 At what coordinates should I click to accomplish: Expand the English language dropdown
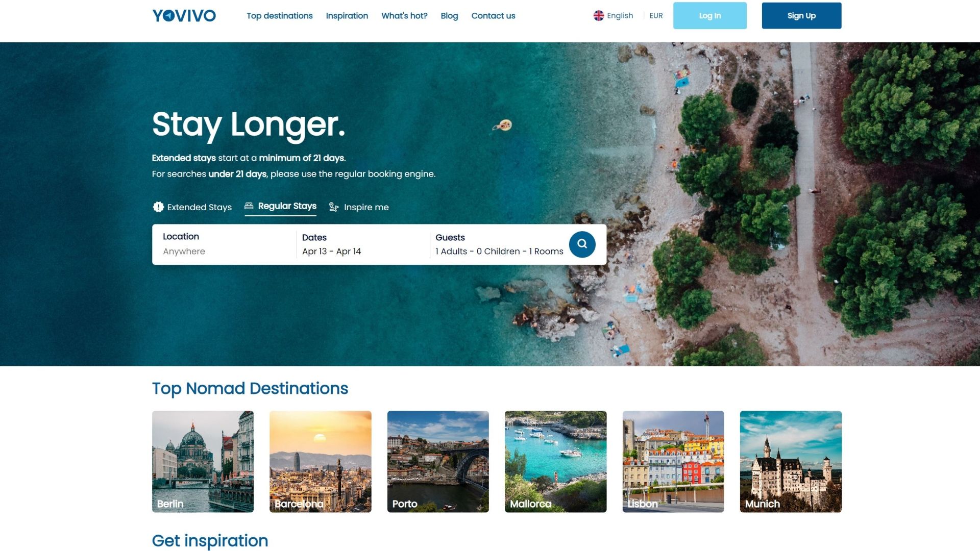pos(612,15)
